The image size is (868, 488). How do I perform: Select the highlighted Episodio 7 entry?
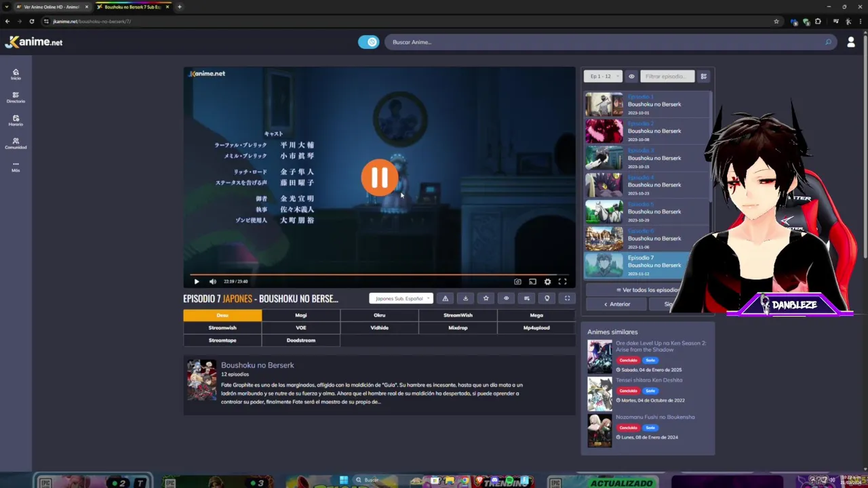pos(646,265)
